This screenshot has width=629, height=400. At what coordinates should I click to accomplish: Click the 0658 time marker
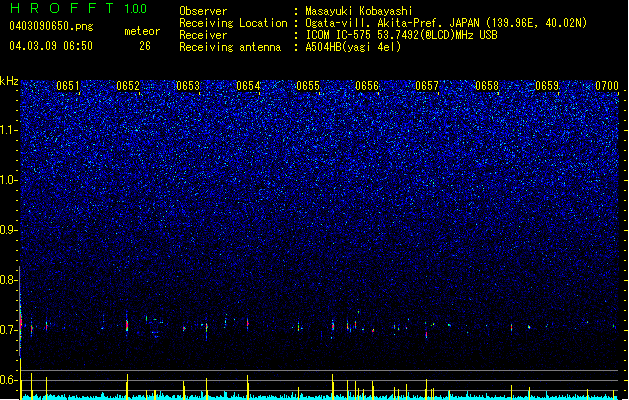pos(487,86)
